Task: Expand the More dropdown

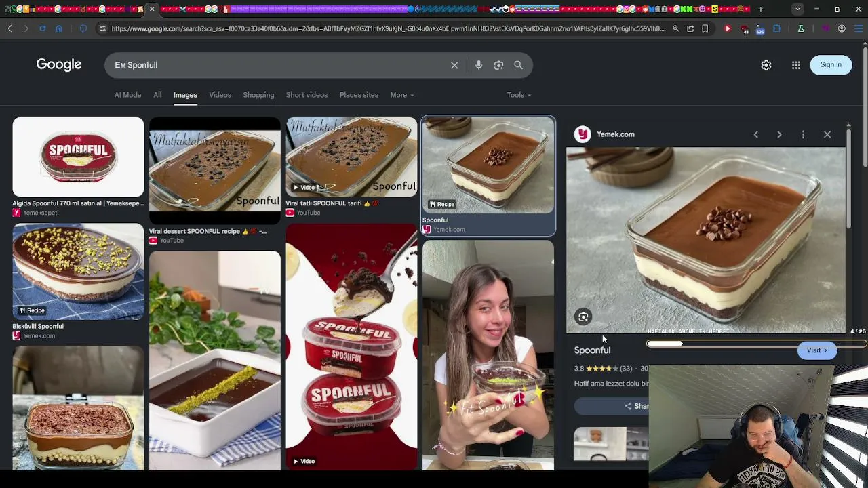Action: [402, 95]
